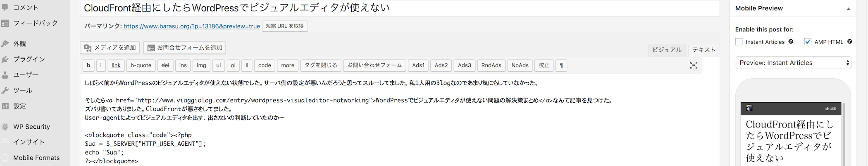Click the 校正 proofread button

click(x=544, y=65)
